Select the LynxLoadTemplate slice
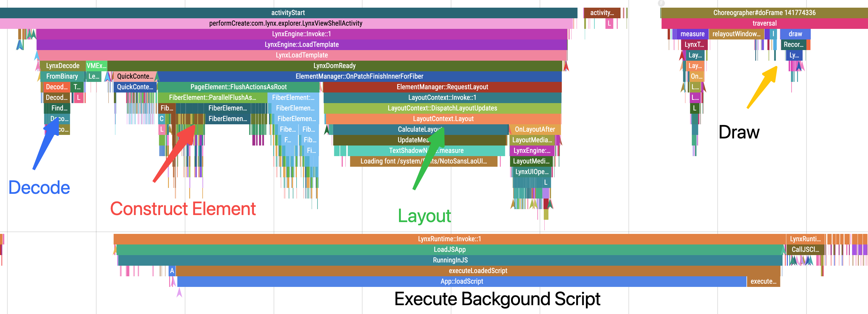 click(x=302, y=55)
